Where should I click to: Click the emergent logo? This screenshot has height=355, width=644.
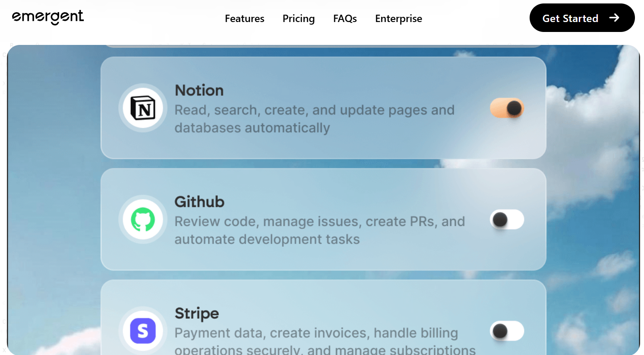[48, 17]
